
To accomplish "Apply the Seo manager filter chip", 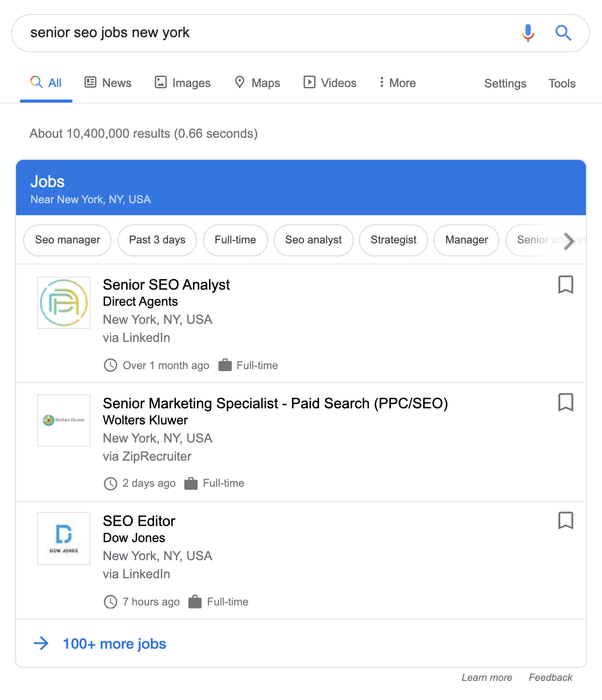I will (67, 240).
